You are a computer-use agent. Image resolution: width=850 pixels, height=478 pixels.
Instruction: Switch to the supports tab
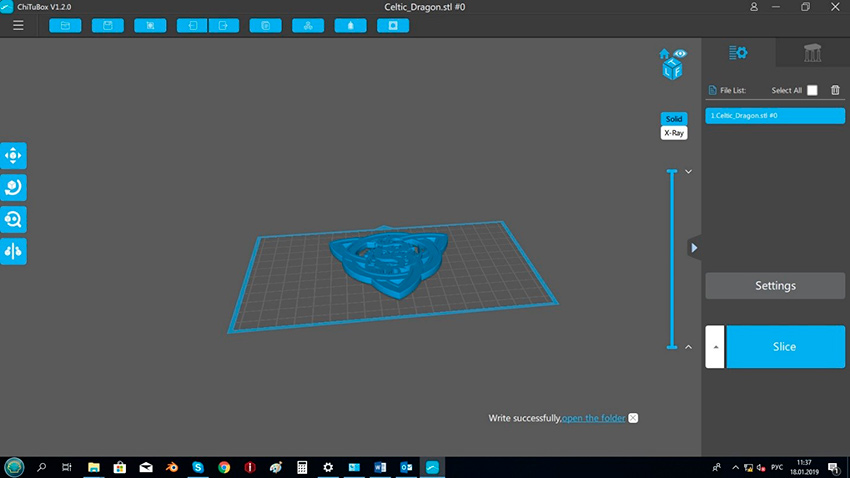click(x=812, y=53)
